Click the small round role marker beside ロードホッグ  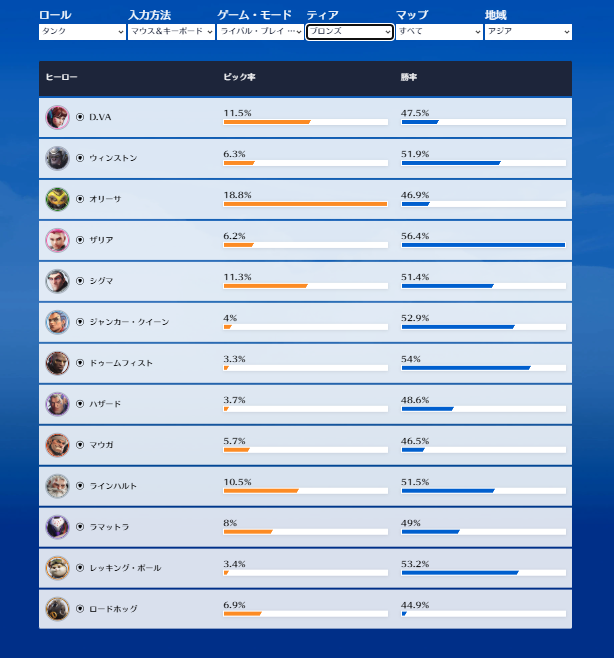[x=80, y=609]
